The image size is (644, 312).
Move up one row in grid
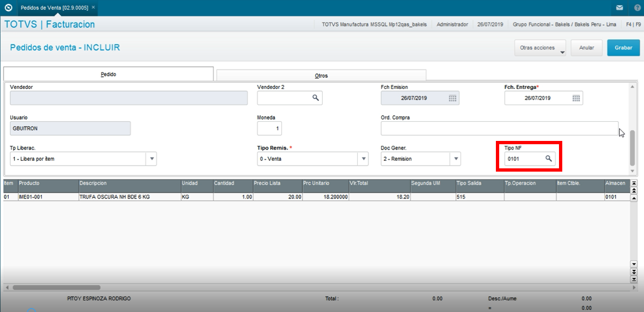click(634, 198)
